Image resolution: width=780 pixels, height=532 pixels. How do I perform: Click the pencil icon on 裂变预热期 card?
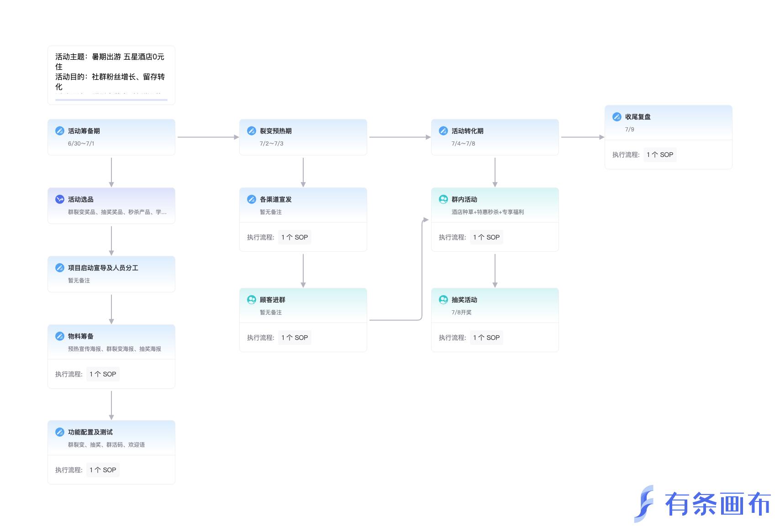[x=252, y=131]
